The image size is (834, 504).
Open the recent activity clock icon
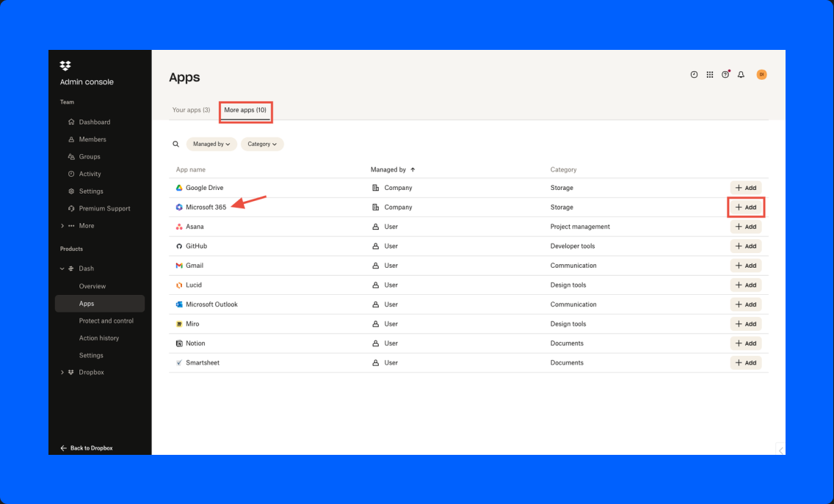pos(694,74)
